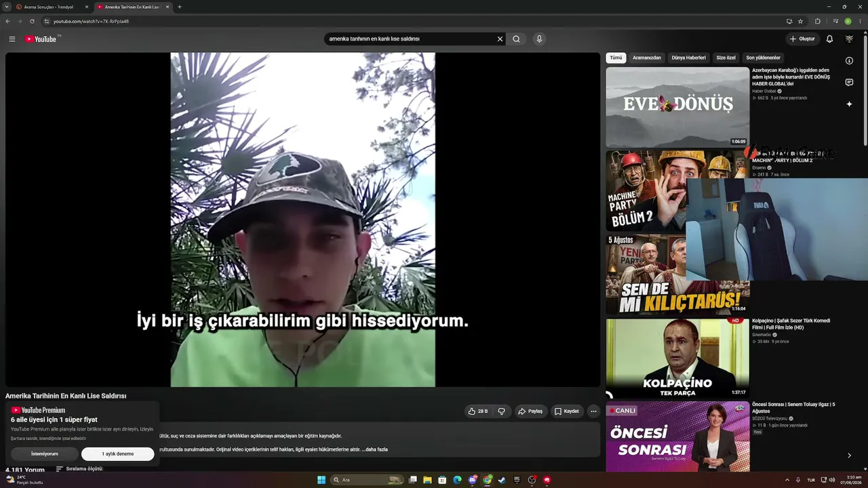Open Microsoft Store from taskbar
The height and width of the screenshot is (488, 868).
(442, 480)
